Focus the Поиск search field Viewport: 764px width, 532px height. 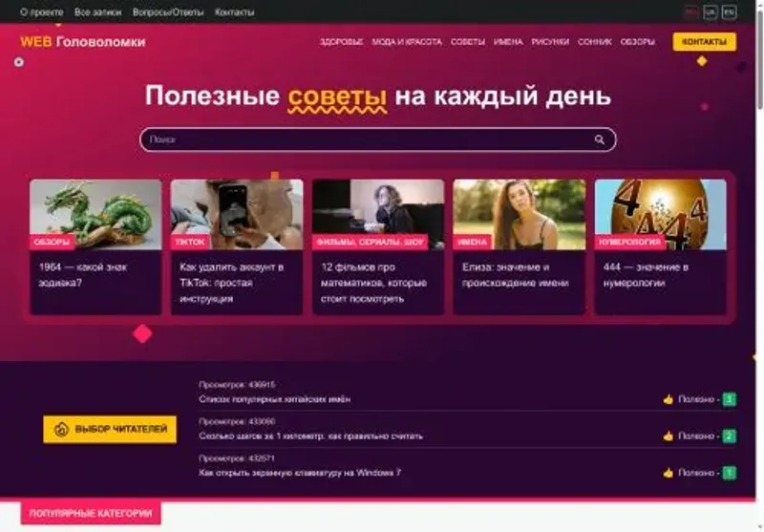377,139
